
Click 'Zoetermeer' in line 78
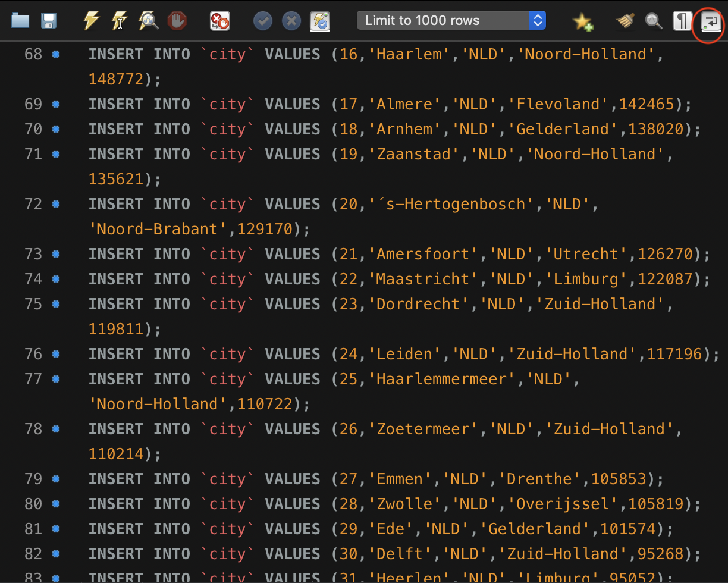(x=422, y=429)
